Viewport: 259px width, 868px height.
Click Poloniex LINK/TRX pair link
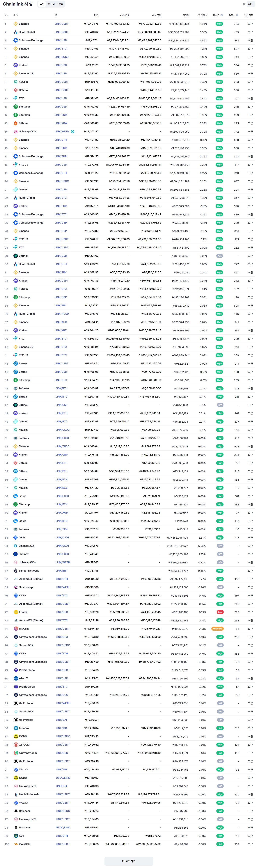click(x=61, y=529)
